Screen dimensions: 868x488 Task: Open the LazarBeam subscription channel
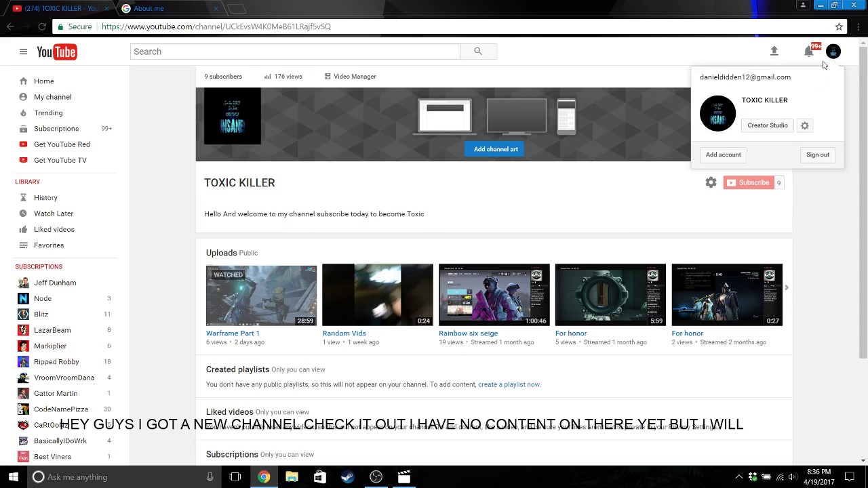pos(52,330)
